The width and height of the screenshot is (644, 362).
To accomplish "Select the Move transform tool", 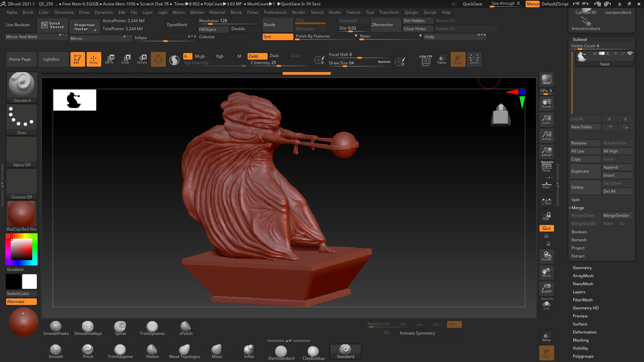I will 109,59.
